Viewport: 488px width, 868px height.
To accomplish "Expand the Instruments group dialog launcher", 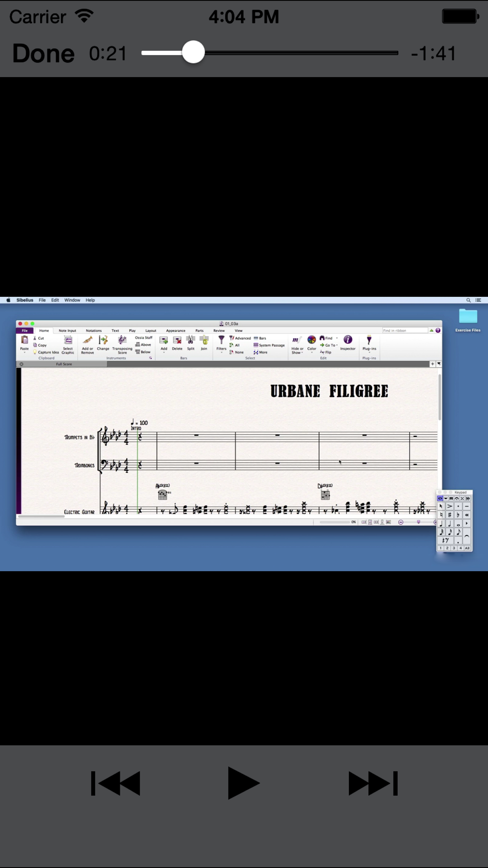I will pos(150,358).
